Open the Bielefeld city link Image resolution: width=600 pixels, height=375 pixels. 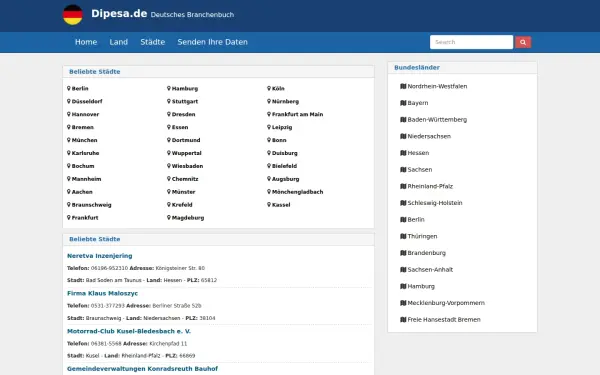click(284, 166)
